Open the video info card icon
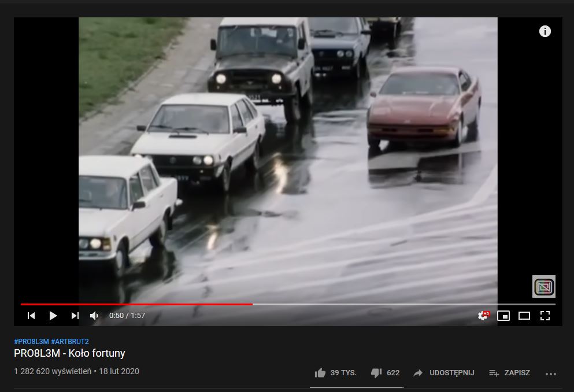This screenshot has width=574, height=392. [545, 31]
